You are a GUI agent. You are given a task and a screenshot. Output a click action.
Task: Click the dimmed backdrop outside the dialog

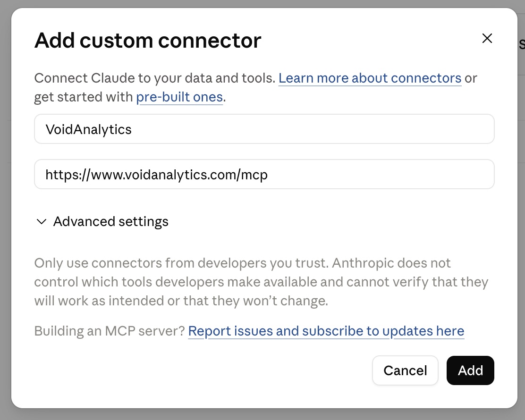521,234
